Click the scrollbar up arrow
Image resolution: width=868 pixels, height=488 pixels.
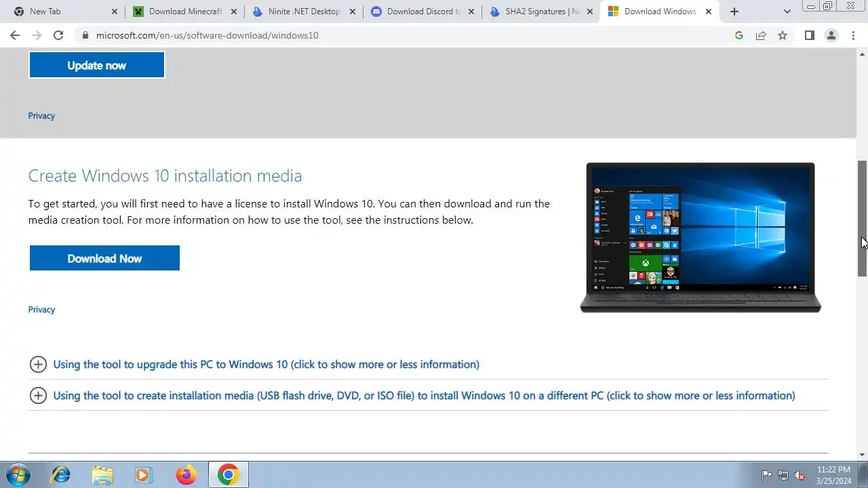pyautogui.click(x=862, y=53)
